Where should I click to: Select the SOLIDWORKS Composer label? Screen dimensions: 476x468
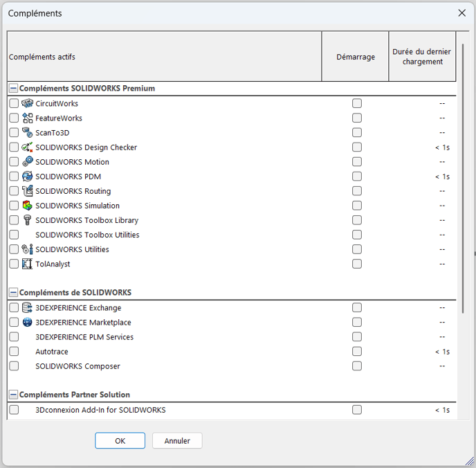point(77,366)
